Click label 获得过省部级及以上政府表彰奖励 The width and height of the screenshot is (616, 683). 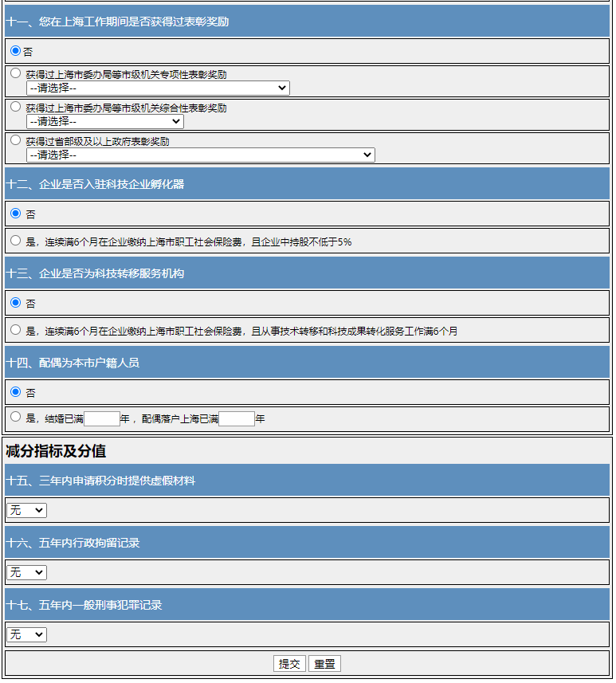point(97,142)
